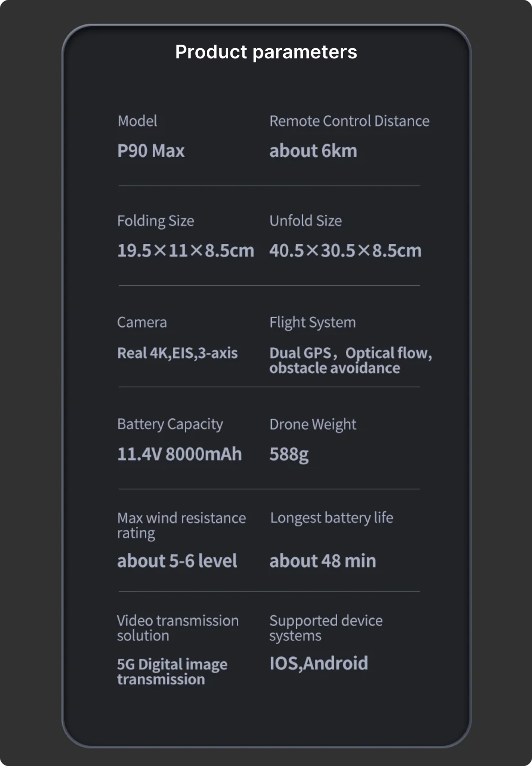Click the IOS,Android supported systems value
532x766 pixels.
click(x=318, y=663)
